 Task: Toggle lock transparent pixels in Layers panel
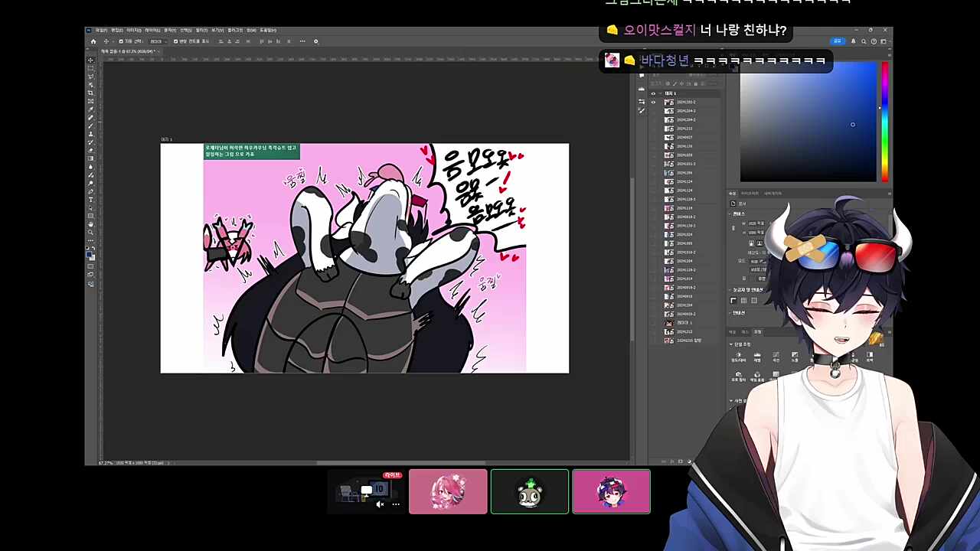668,83
